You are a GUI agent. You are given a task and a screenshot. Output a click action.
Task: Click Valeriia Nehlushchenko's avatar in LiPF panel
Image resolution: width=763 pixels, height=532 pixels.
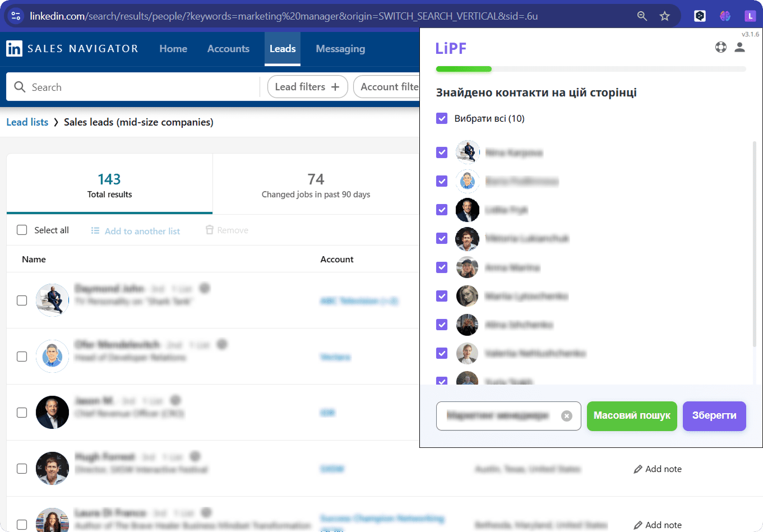pyautogui.click(x=467, y=353)
